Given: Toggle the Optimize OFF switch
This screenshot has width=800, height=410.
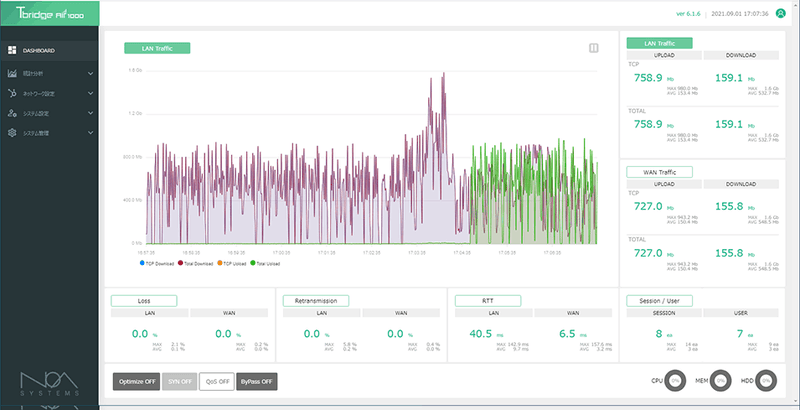Looking at the screenshot, I should [136, 381].
